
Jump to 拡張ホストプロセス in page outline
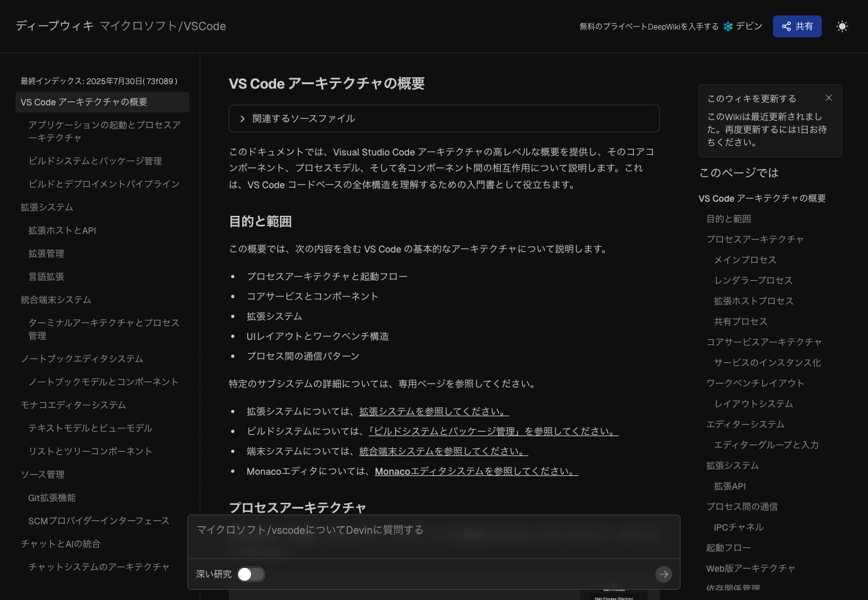tap(754, 301)
